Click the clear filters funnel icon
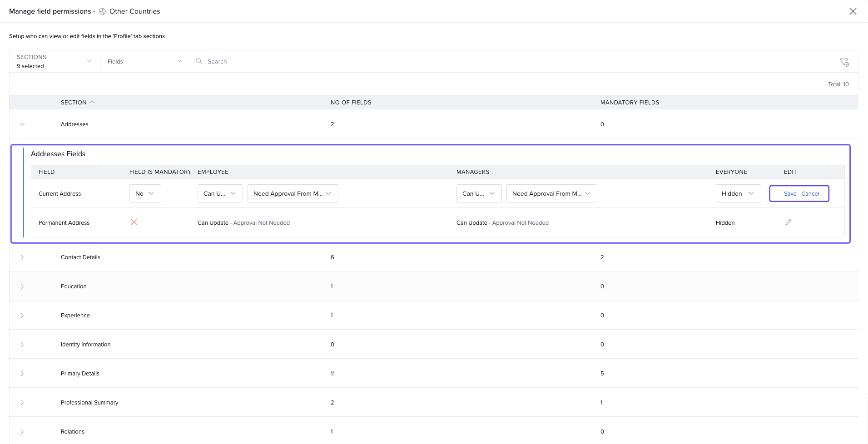868x444 pixels. point(844,62)
